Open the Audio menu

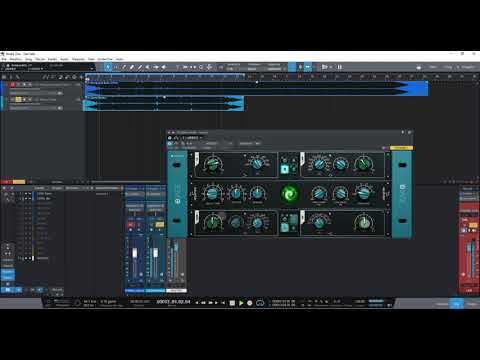tap(64, 59)
